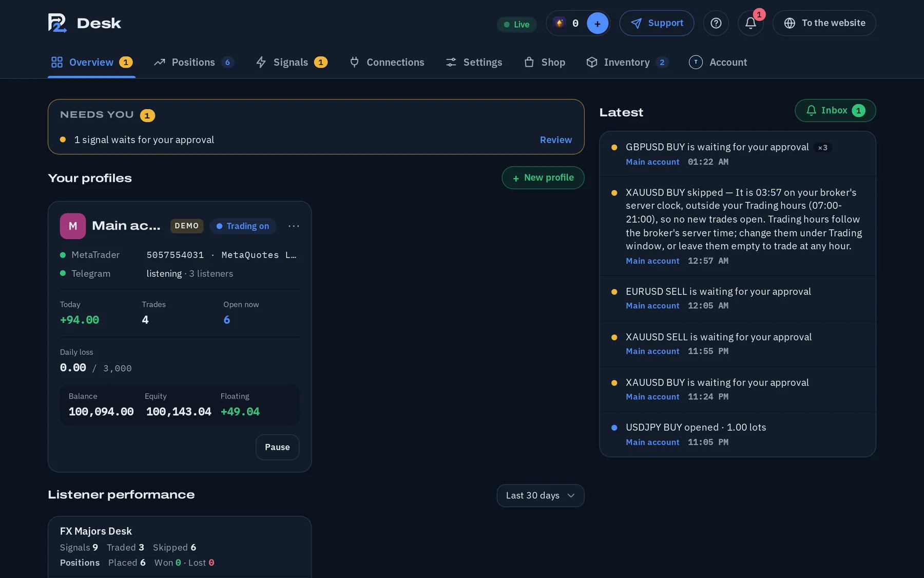This screenshot has width=924, height=578.
Task: Click the DEMO badge on Main account
Action: pos(187,226)
